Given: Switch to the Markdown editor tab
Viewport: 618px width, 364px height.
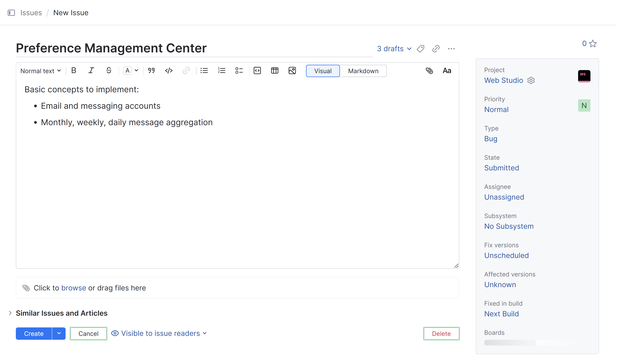Looking at the screenshot, I should point(363,71).
